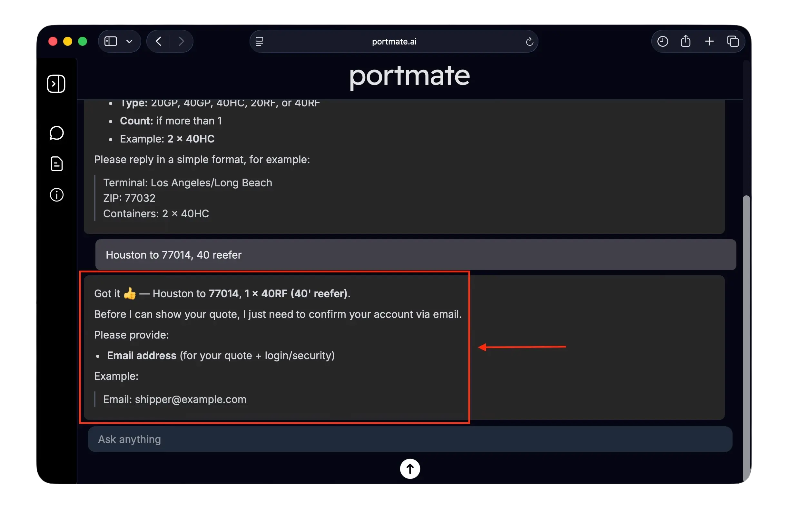Open the document icon in sidebar
The image size is (788, 532).
57,164
